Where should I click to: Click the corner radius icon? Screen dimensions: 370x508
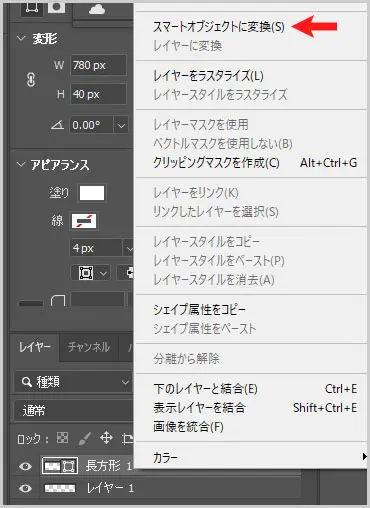click(x=58, y=300)
